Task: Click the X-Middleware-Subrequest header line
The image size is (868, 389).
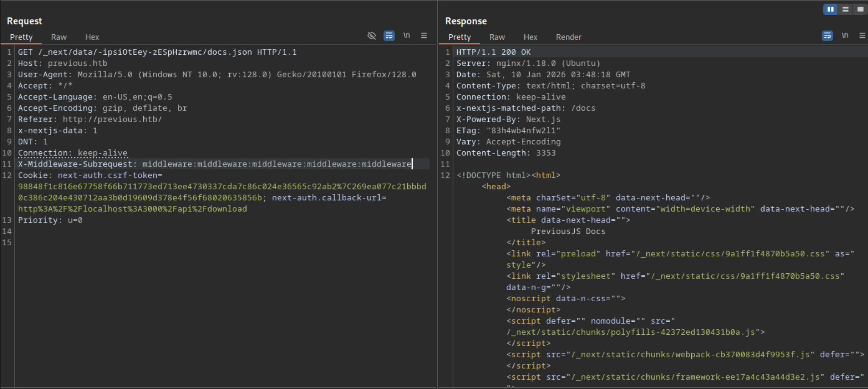Action: (x=214, y=164)
